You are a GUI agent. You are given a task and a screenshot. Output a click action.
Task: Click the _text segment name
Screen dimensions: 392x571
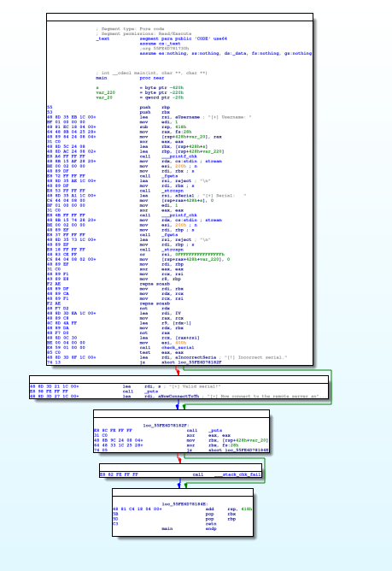coord(102,38)
